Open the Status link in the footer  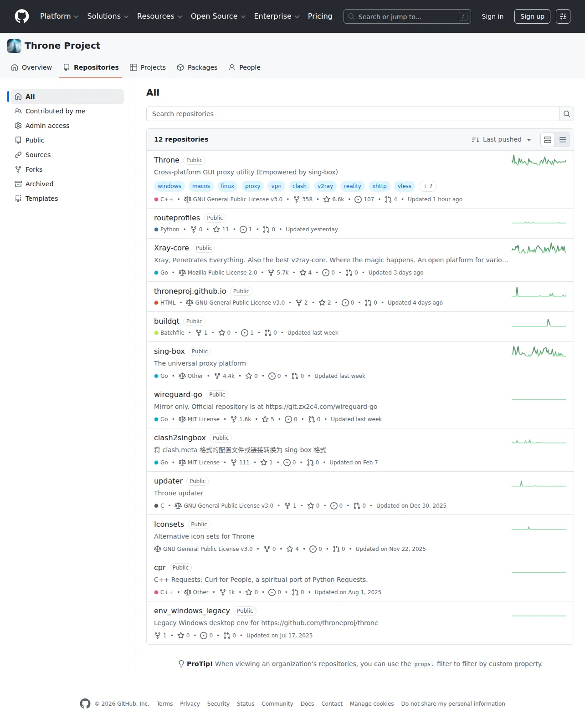(x=246, y=704)
